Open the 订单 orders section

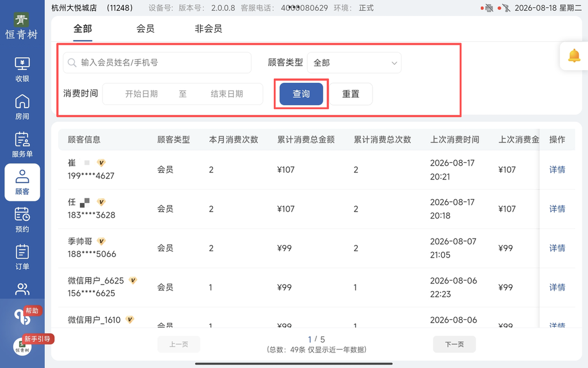22,257
